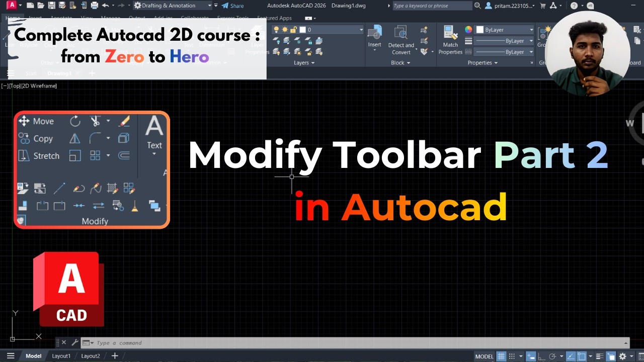The height and width of the screenshot is (362, 644).
Task: Add a new layout with plus button
Action: (115, 356)
